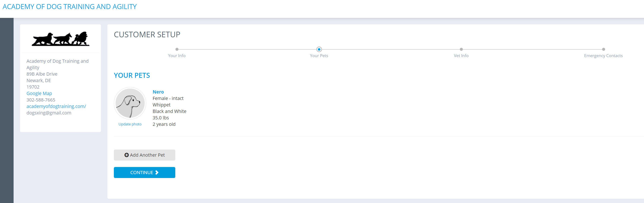Open the Google Map link
The width and height of the screenshot is (644, 203).
tap(39, 93)
